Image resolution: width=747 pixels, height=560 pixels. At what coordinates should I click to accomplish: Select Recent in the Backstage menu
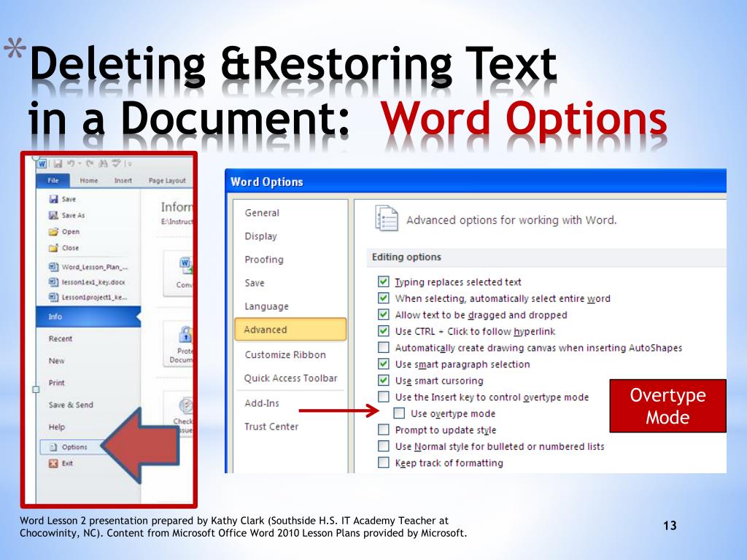(x=61, y=338)
